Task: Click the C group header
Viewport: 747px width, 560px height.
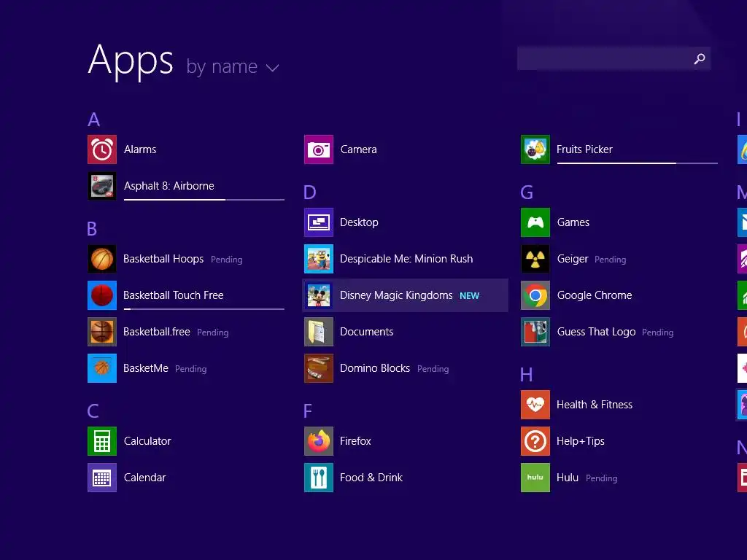Action: (93, 411)
